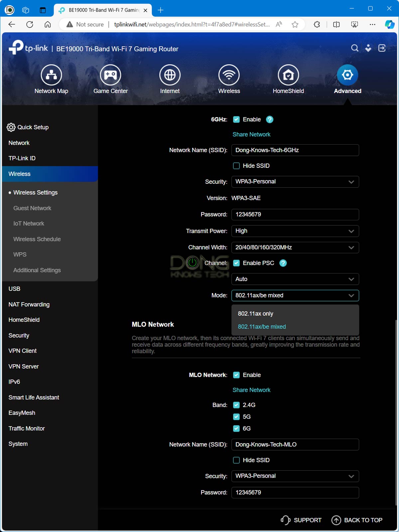The image size is (399, 532).
Task: Click the MLO Network Name SSID field
Action: pos(295,445)
